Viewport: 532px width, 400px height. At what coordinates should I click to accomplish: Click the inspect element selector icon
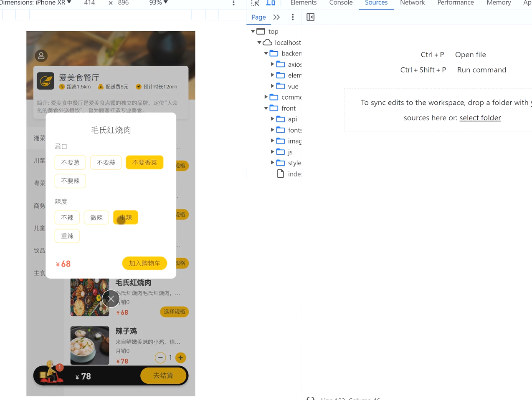click(256, 3)
